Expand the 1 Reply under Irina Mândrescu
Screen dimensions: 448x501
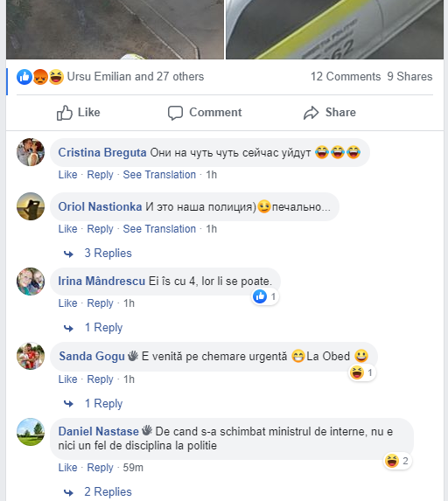(103, 328)
